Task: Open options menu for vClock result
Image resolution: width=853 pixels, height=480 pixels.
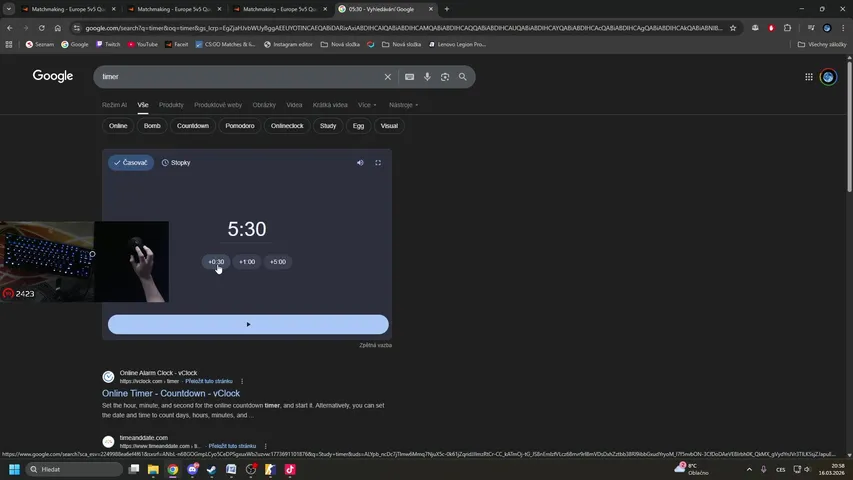Action: coord(242,381)
